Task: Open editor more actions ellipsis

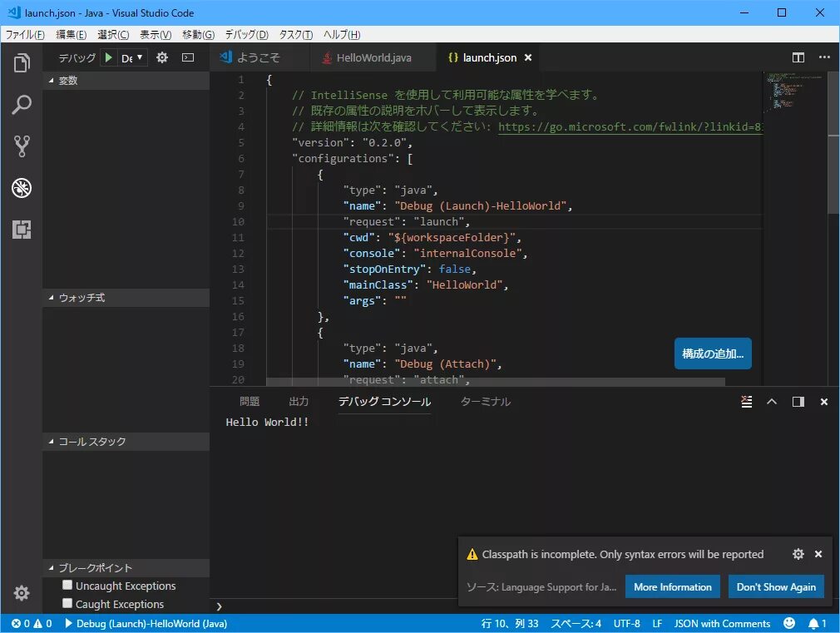Action: click(824, 57)
